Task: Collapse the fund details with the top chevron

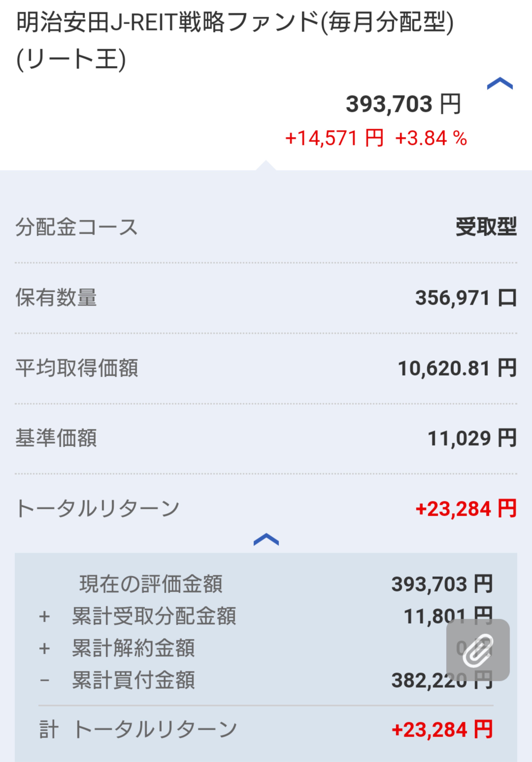Action: tap(499, 84)
